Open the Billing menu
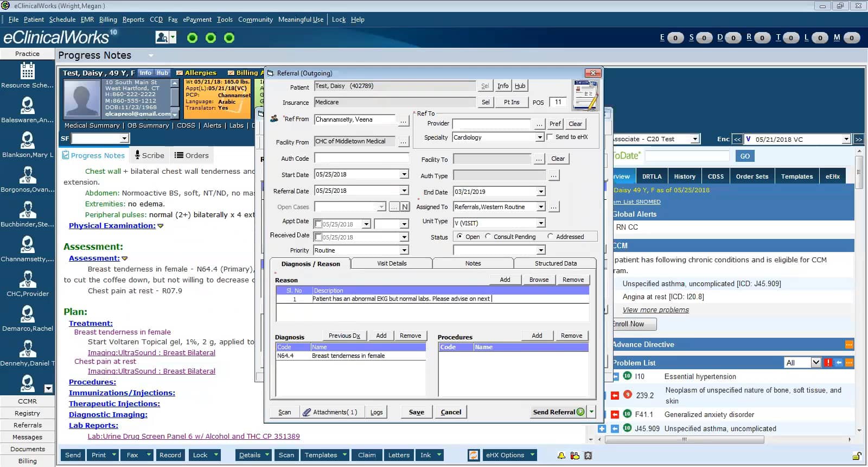The width and height of the screenshot is (868, 467). [x=108, y=19]
